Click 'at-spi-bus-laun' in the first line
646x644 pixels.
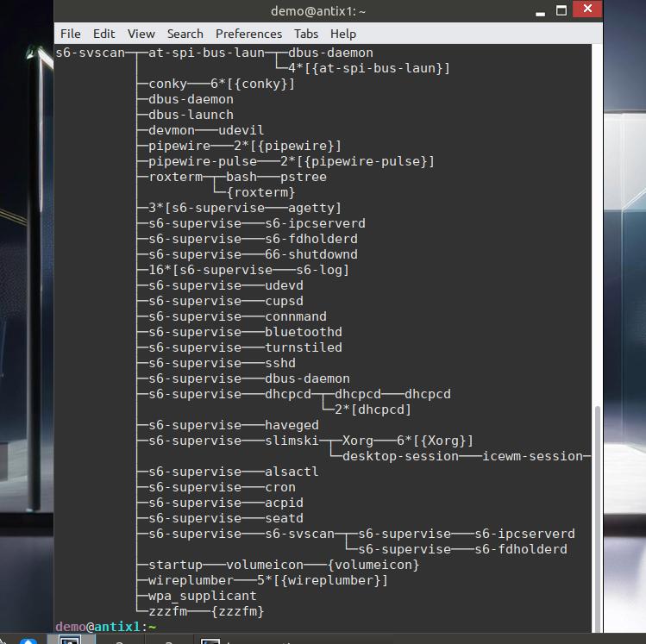click(206, 53)
